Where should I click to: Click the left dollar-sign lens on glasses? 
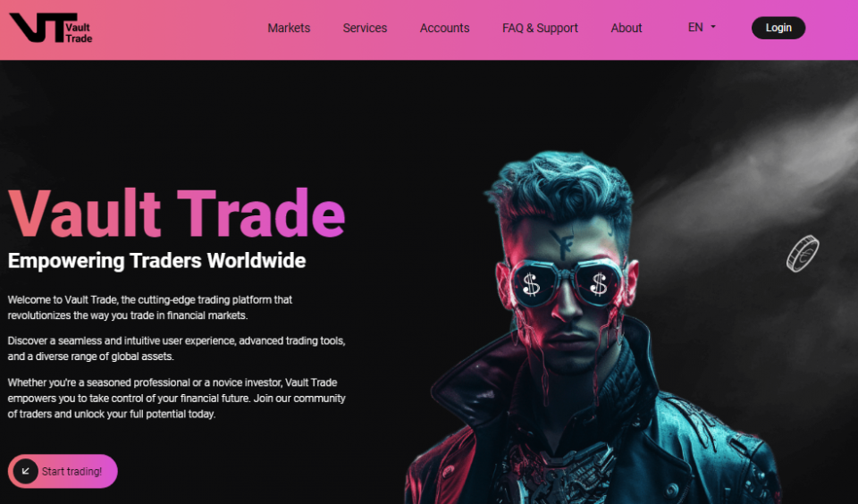tap(531, 284)
